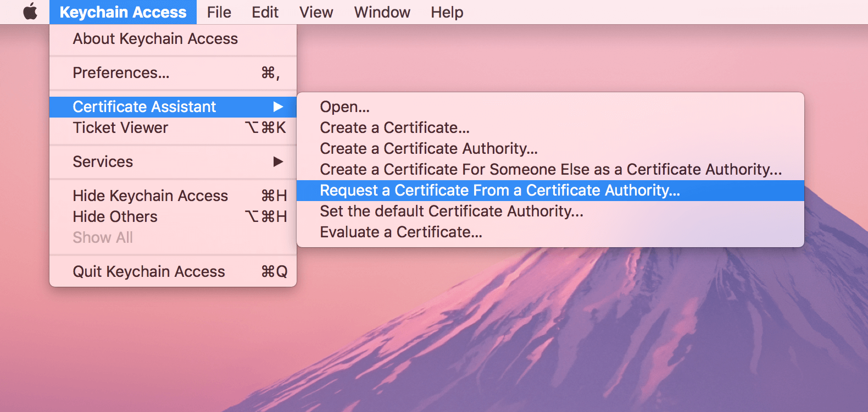The width and height of the screenshot is (868, 412).
Task: Open the File menu
Action: 219,12
